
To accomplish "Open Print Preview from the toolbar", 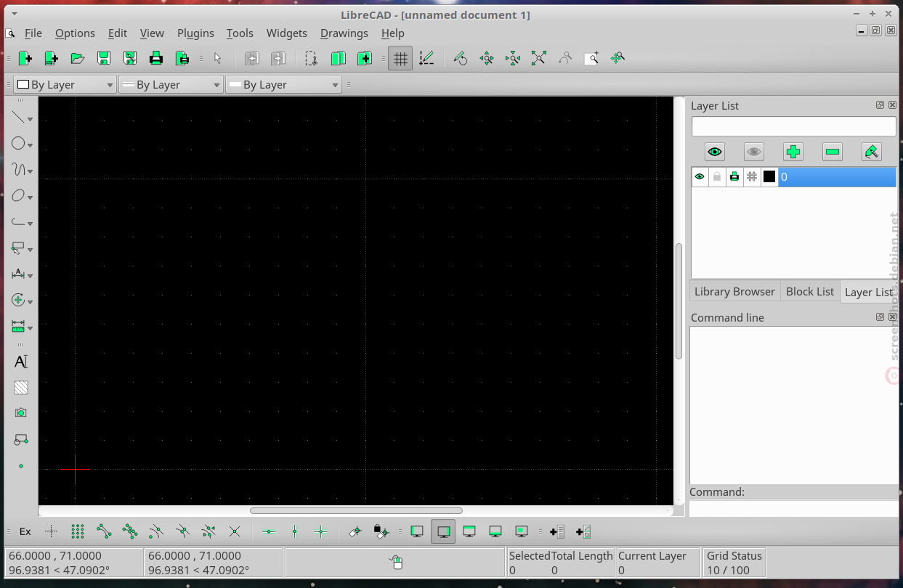I will click(182, 58).
